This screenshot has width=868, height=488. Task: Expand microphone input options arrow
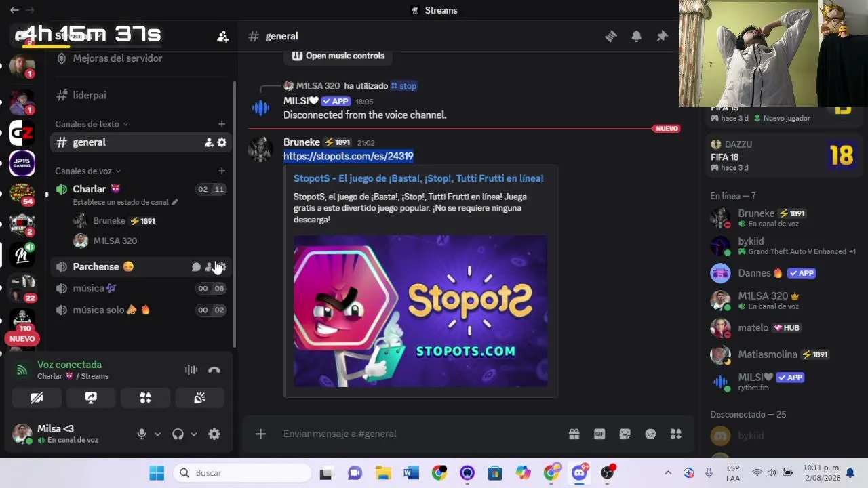(157, 434)
